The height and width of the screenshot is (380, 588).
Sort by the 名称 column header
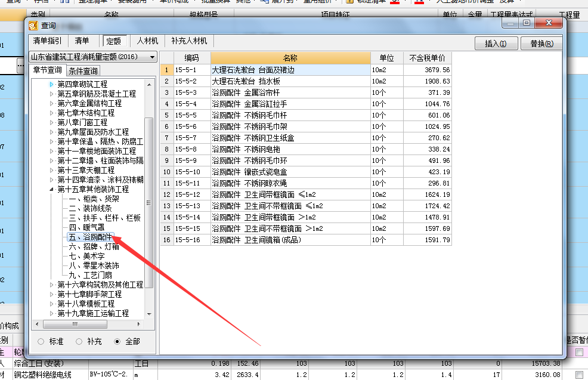click(290, 58)
